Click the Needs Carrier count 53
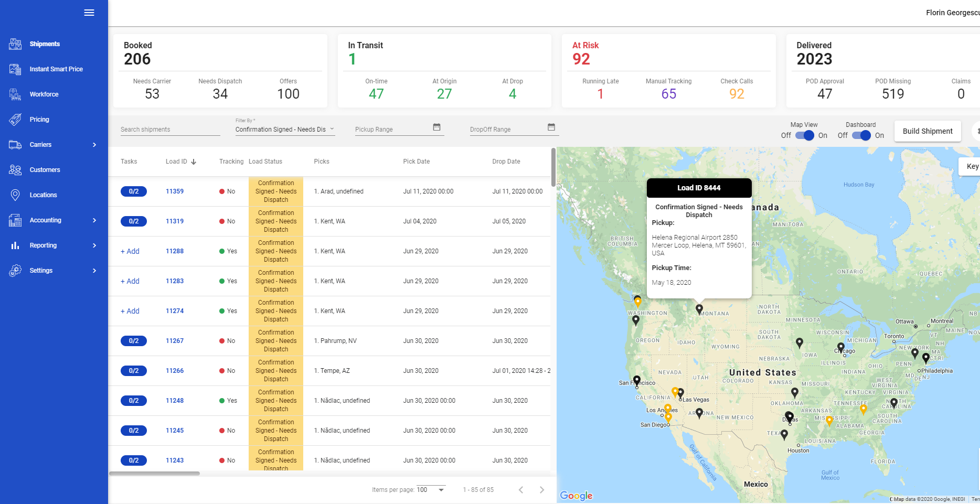The width and height of the screenshot is (980, 504). tap(152, 94)
